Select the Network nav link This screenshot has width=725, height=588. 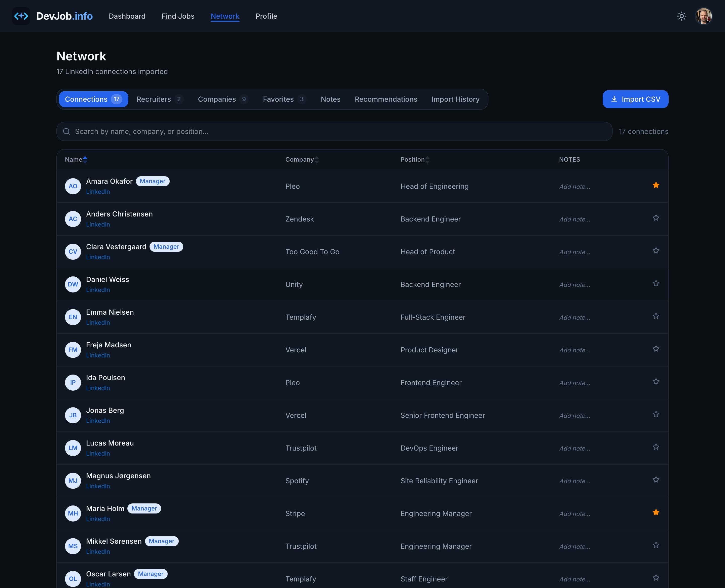click(x=225, y=16)
